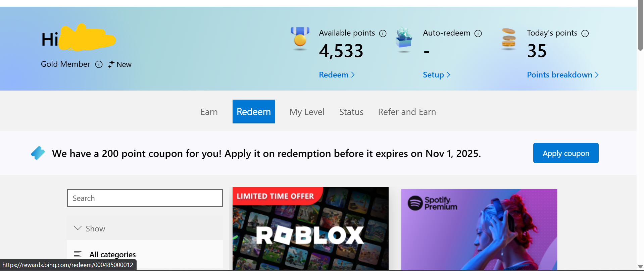Click the Gold Member info icon
This screenshot has height=271, width=644.
tap(99, 64)
